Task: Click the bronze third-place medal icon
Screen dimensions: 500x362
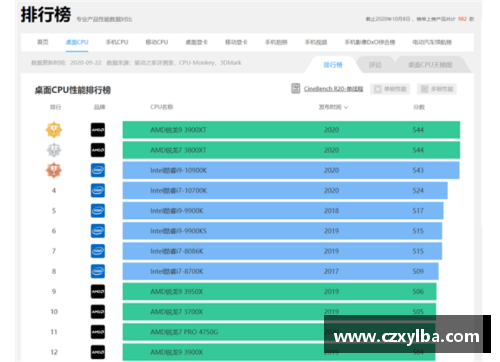Action: coord(54,170)
